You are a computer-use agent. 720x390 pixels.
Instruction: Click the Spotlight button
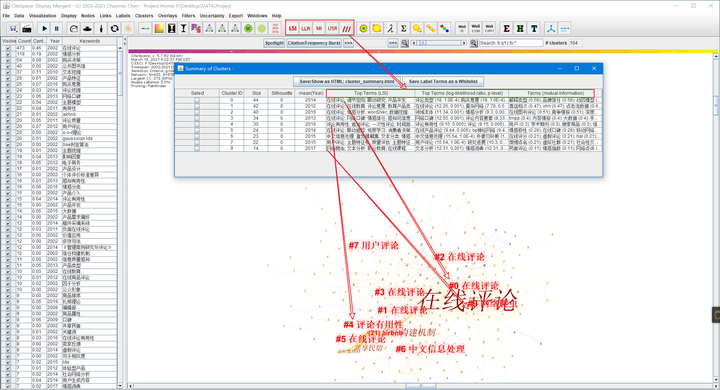click(274, 43)
